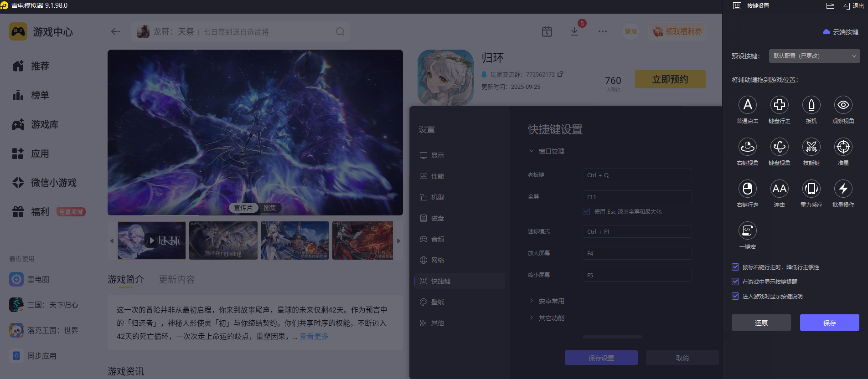Select the 一键宏 macro icon
This screenshot has width=868, height=379.
coord(748,230)
